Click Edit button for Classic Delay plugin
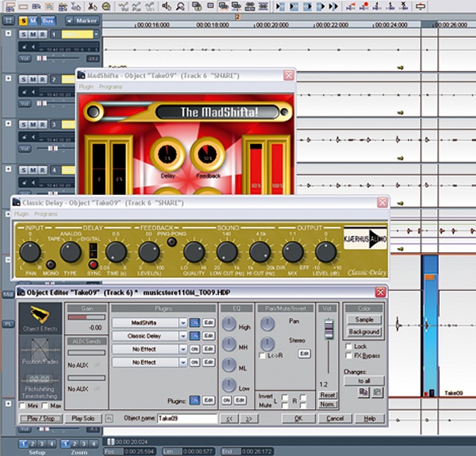Viewport: 476px width, 456px height. click(x=209, y=336)
